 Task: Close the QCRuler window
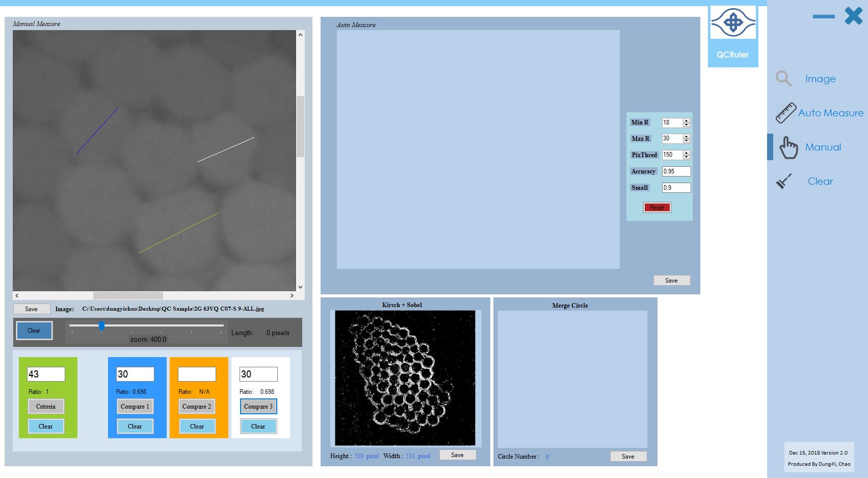pyautogui.click(x=854, y=16)
